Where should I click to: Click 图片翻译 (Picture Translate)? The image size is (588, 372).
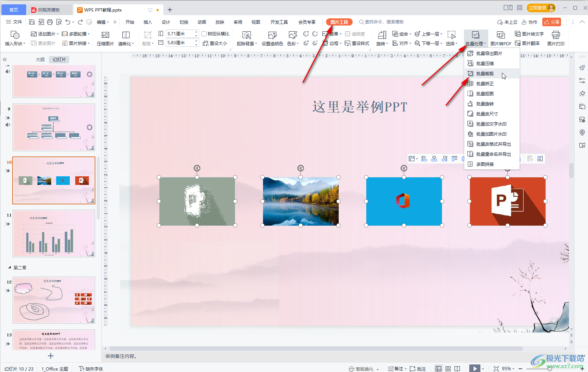tap(527, 43)
